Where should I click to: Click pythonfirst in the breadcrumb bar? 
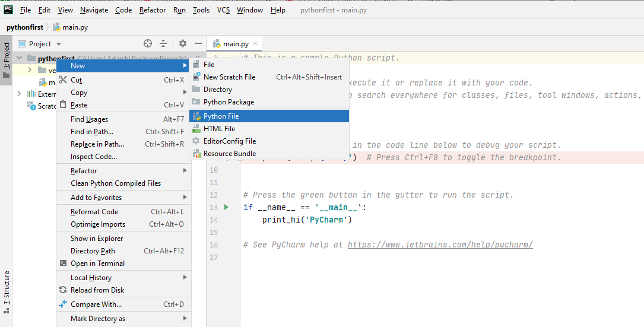pos(25,27)
